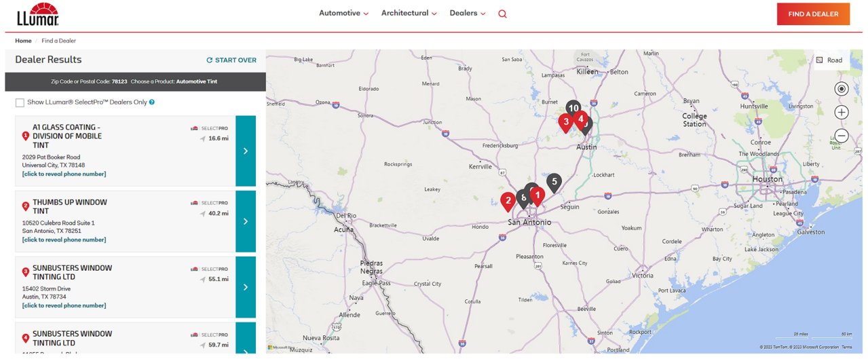Image resolution: width=868 pixels, height=359 pixels.
Task: Enable Show LLumar SelectPro Dealers Only checkbox
Action: coord(20,102)
